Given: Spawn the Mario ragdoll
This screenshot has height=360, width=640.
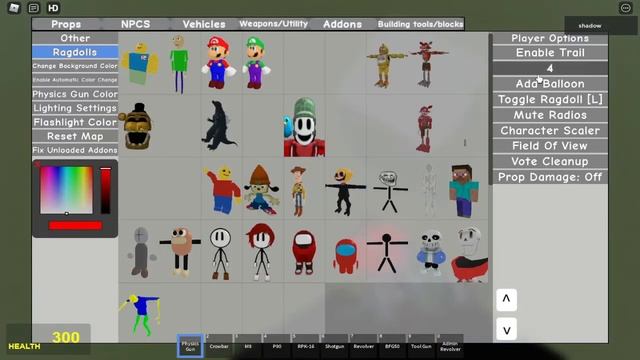Looking at the screenshot, I should click(218, 62).
